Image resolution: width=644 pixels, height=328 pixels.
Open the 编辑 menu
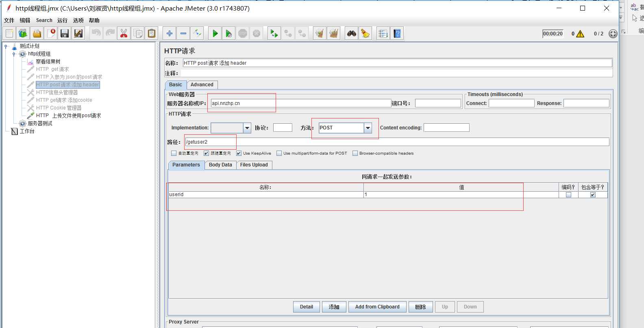[25, 20]
